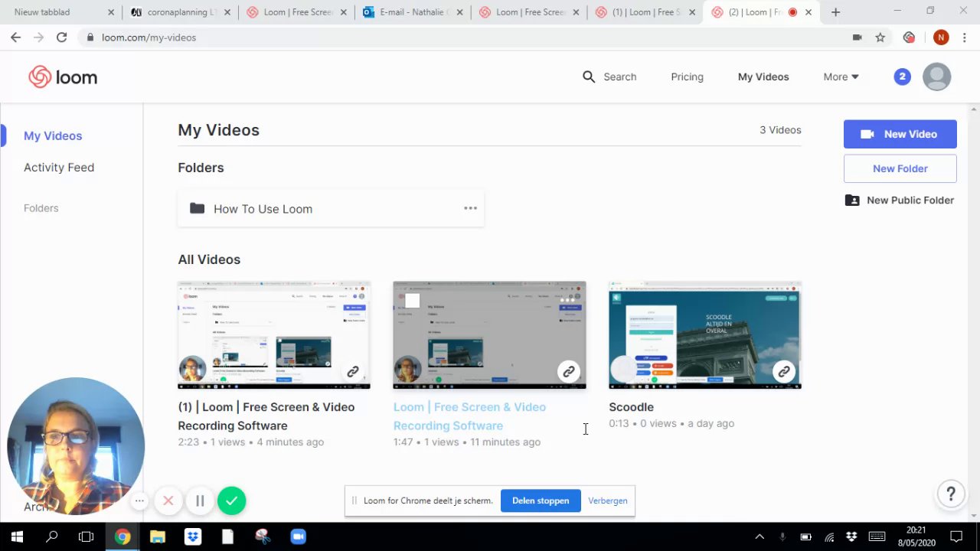Open the notifications badge showing 2
The width and height of the screenshot is (980, 551).
(902, 77)
